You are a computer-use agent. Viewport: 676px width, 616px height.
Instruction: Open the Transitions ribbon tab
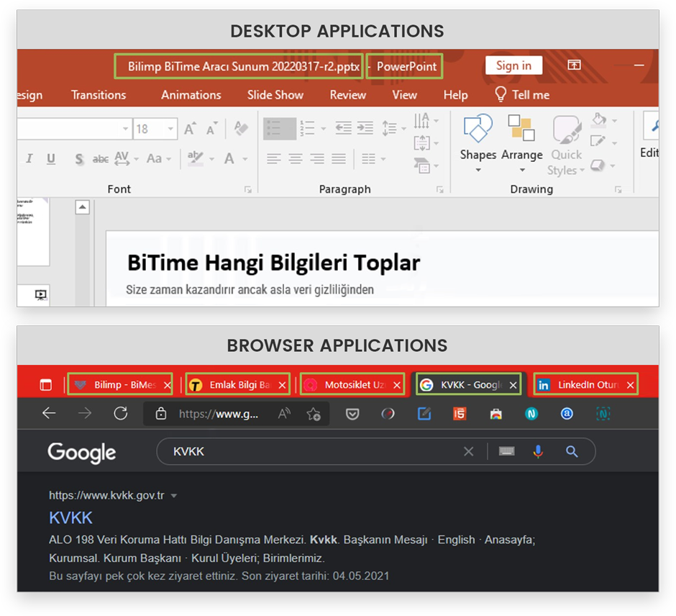pyautogui.click(x=99, y=95)
